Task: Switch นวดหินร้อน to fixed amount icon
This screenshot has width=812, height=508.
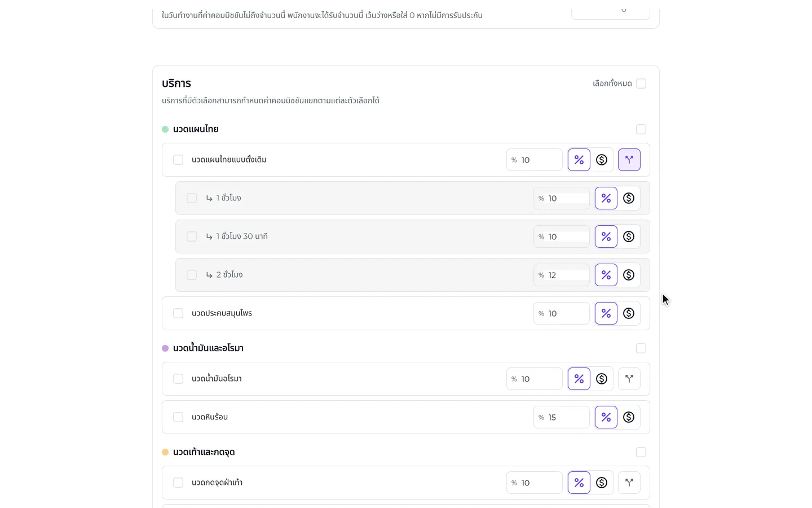Action: point(629,417)
